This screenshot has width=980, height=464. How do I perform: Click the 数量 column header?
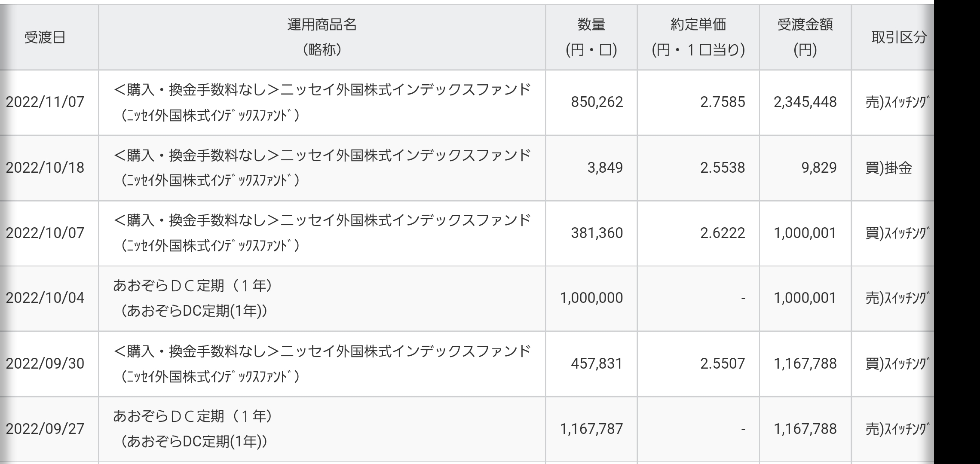click(x=591, y=38)
